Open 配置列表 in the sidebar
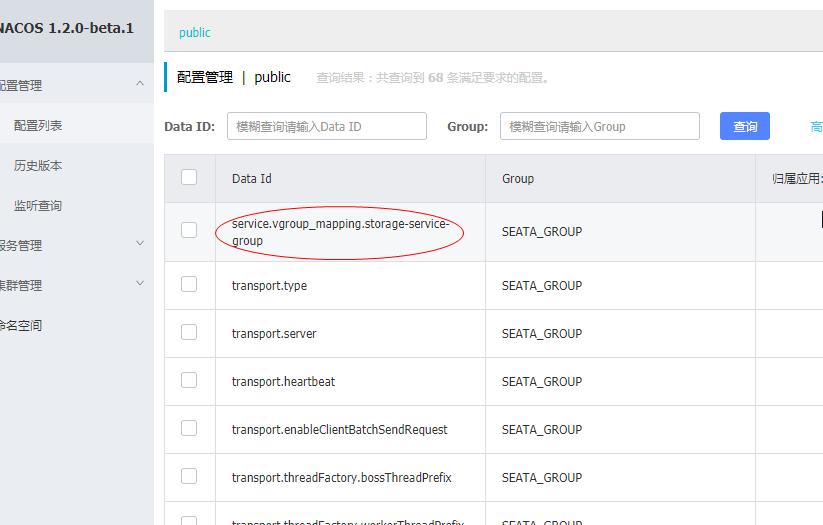This screenshot has height=525, width=823. point(38,125)
